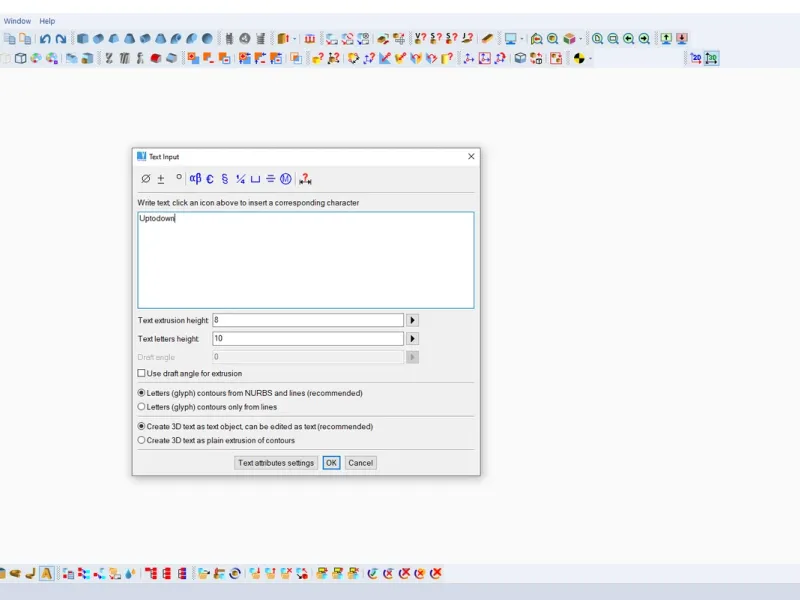Viewport: 800px width, 600px height.
Task: Click the red tube rack icon
Action: pyautogui.click(x=310, y=39)
